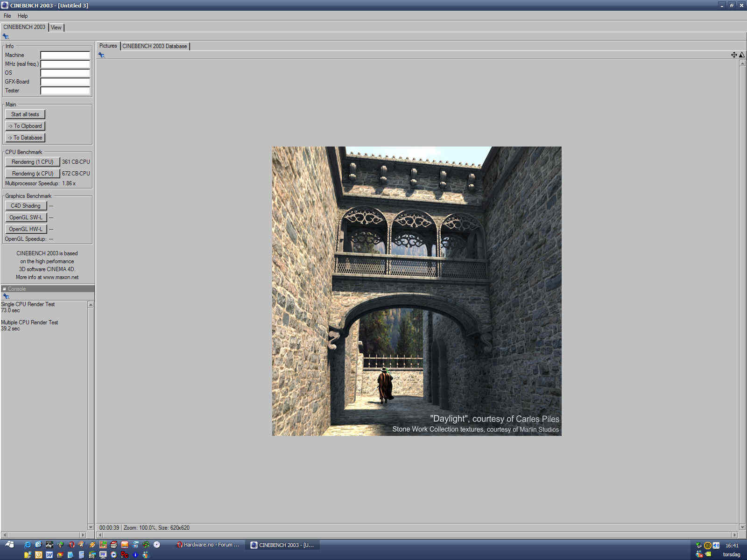747x560 pixels.
Task: Click the system tray clock showing 16:41
Action: click(x=732, y=546)
